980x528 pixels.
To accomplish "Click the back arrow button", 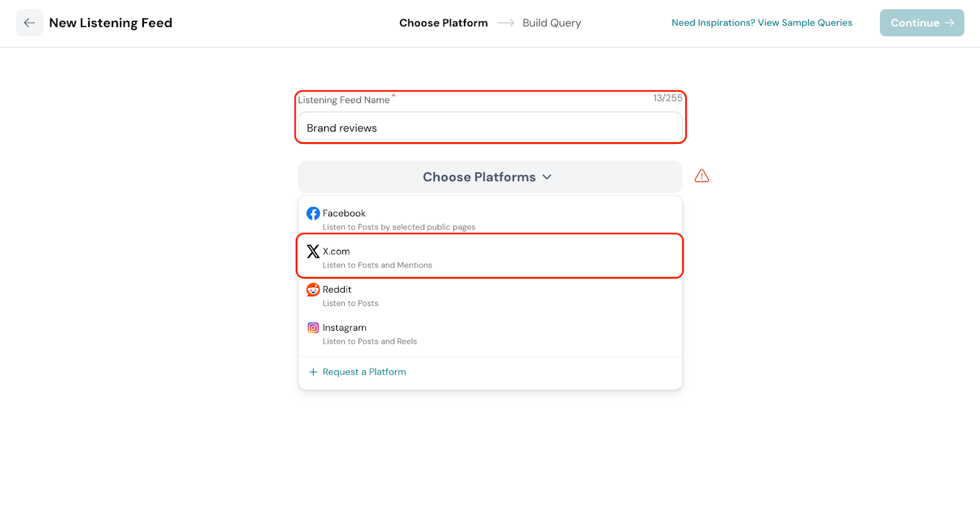I will pyautogui.click(x=29, y=23).
